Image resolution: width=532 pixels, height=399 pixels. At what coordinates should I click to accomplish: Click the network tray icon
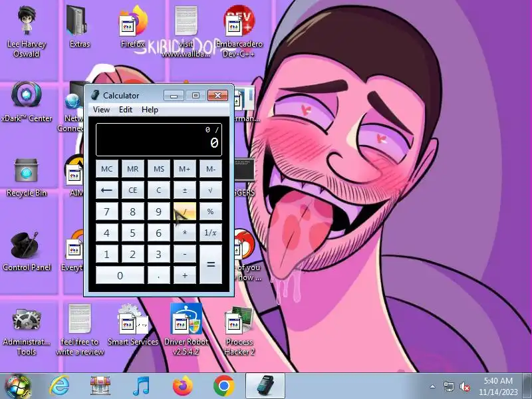pyautogui.click(x=448, y=386)
